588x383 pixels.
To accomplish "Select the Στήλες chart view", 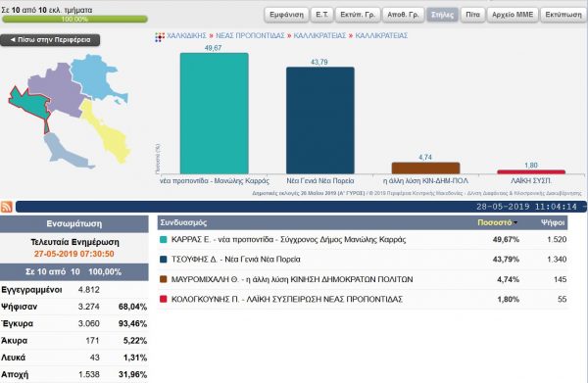I will point(442,15).
